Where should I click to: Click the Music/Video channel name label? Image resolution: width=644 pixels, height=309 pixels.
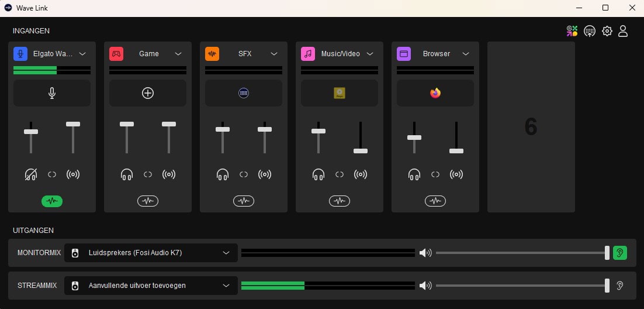tap(341, 54)
